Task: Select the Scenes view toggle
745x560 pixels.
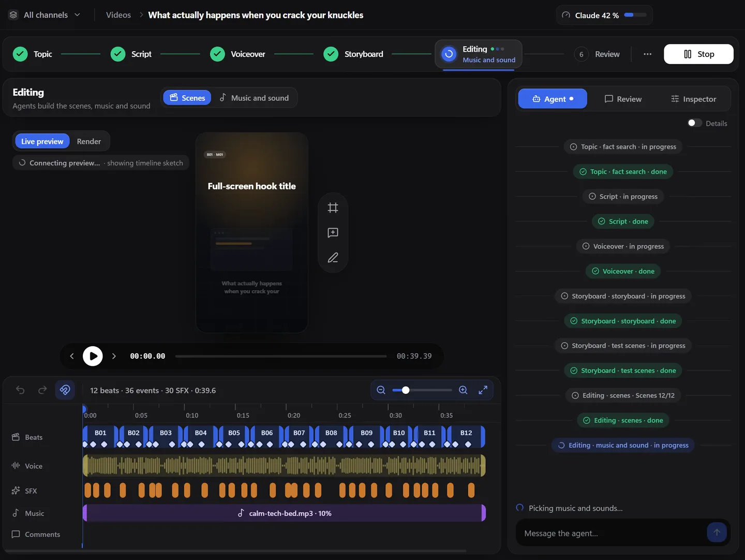Action: click(187, 98)
